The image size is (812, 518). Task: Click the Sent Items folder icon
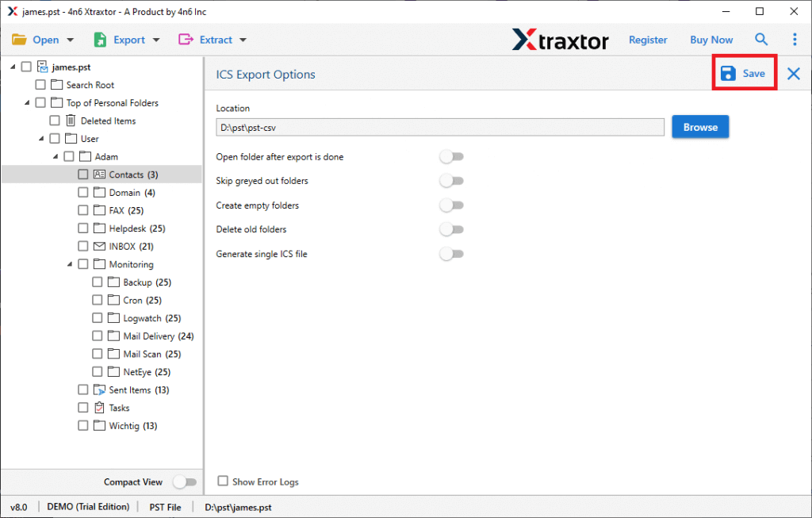tap(99, 389)
